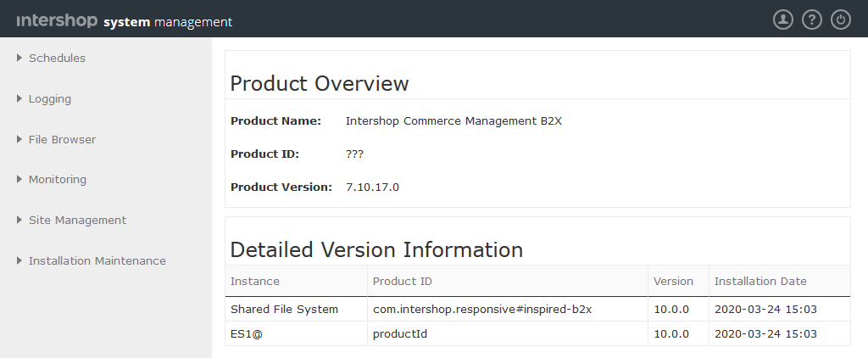Expand the Site Management arrow

click(19, 220)
